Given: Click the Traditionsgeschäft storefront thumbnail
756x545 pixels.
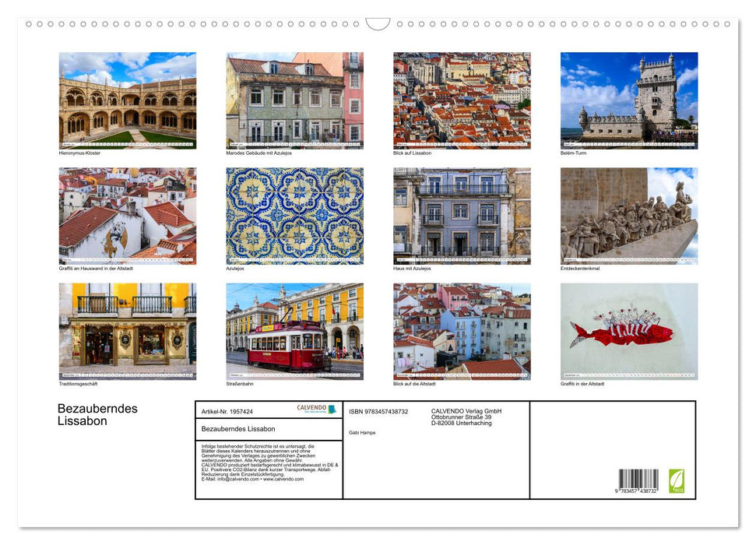Looking at the screenshot, I should pos(128,330).
